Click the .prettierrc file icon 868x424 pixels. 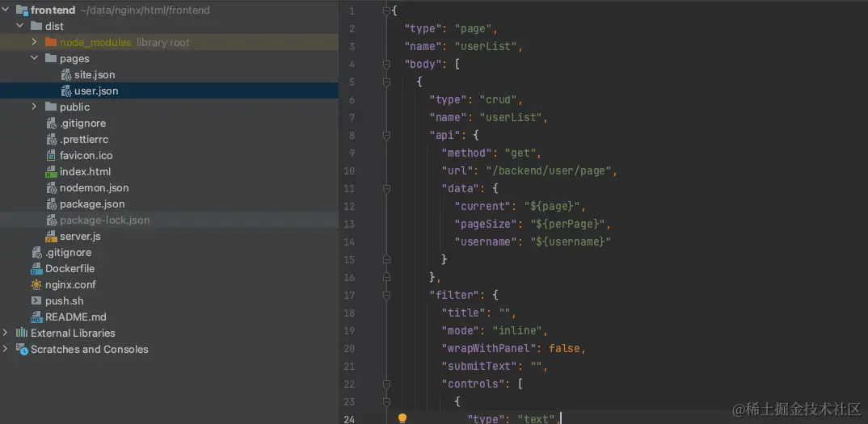click(51, 140)
